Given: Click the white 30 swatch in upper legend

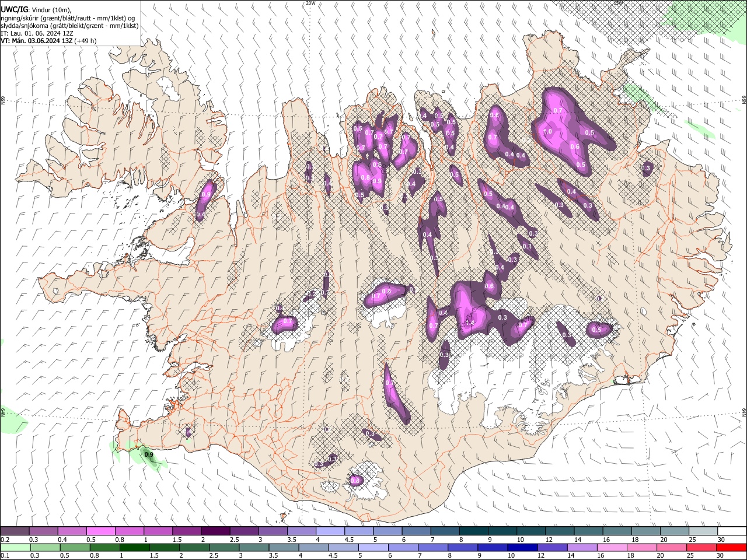Looking at the screenshot, I should pos(731,531).
